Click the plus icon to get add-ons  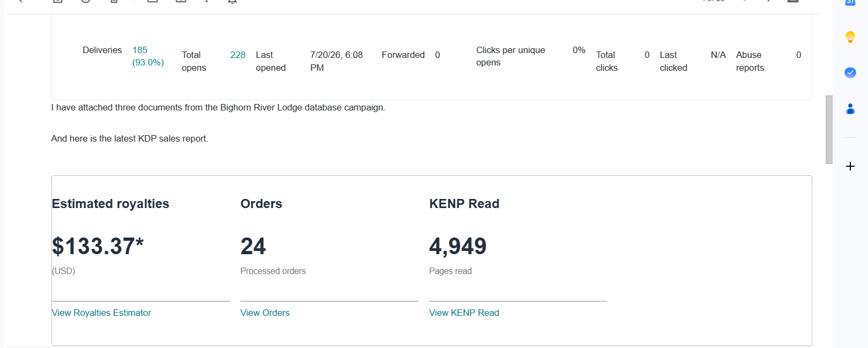click(850, 166)
